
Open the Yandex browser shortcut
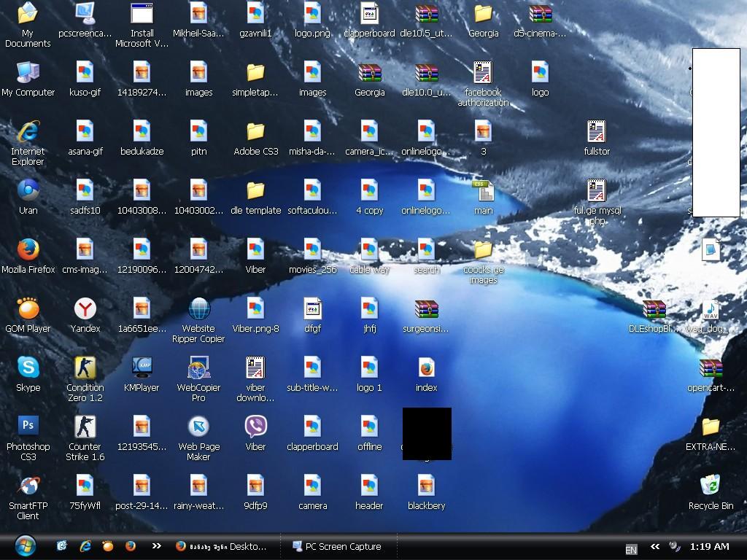[85, 309]
